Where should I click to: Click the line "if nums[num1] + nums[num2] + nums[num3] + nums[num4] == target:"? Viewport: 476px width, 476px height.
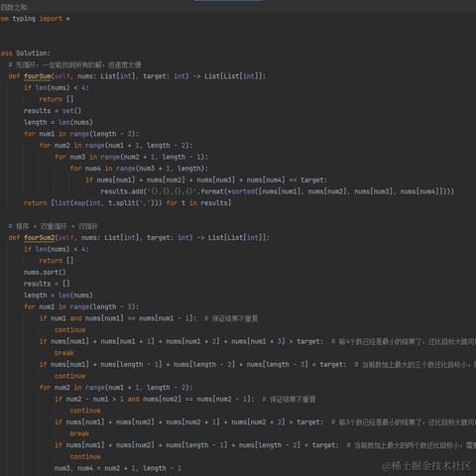coord(206,180)
